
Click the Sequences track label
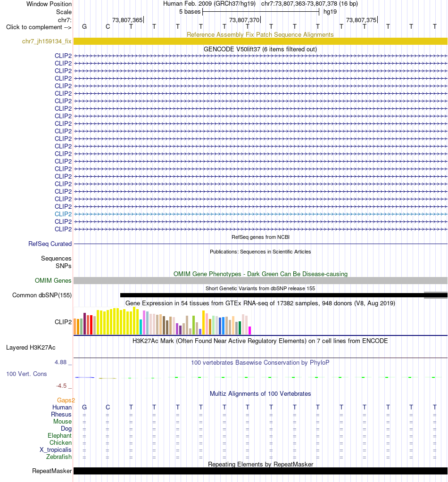pos(56,258)
